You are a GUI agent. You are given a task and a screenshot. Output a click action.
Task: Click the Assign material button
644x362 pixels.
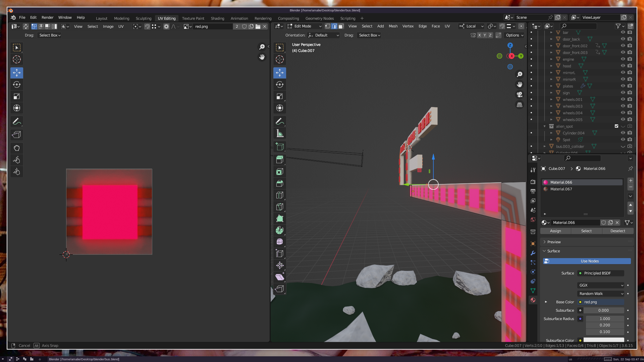pos(555,231)
